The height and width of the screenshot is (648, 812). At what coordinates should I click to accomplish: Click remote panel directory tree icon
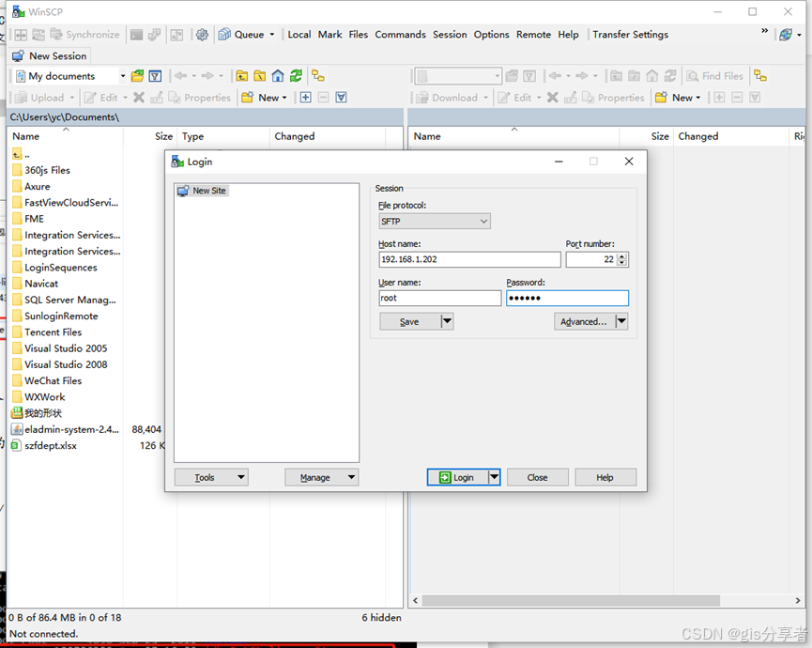[x=760, y=76]
